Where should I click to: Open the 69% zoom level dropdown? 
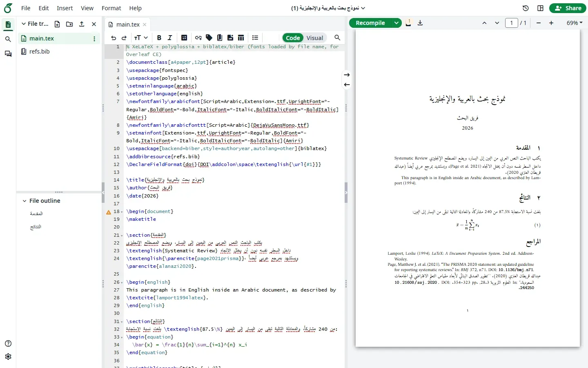point(574,23)
